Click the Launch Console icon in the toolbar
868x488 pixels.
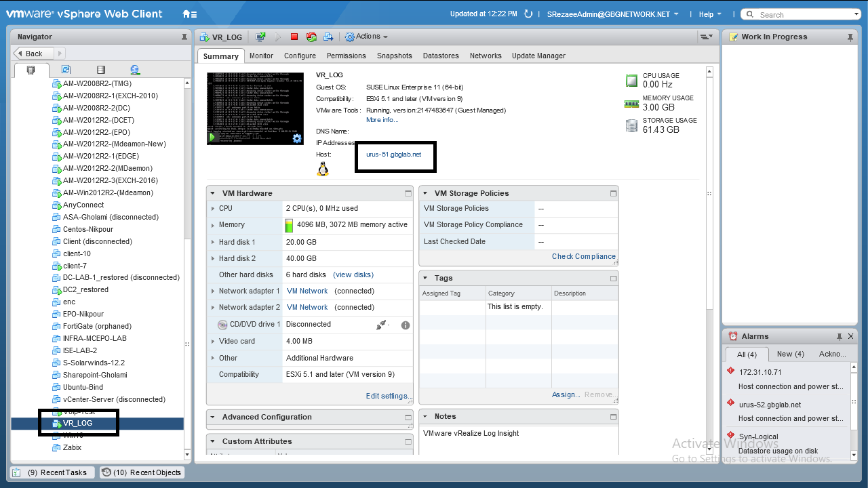point(260,37)
